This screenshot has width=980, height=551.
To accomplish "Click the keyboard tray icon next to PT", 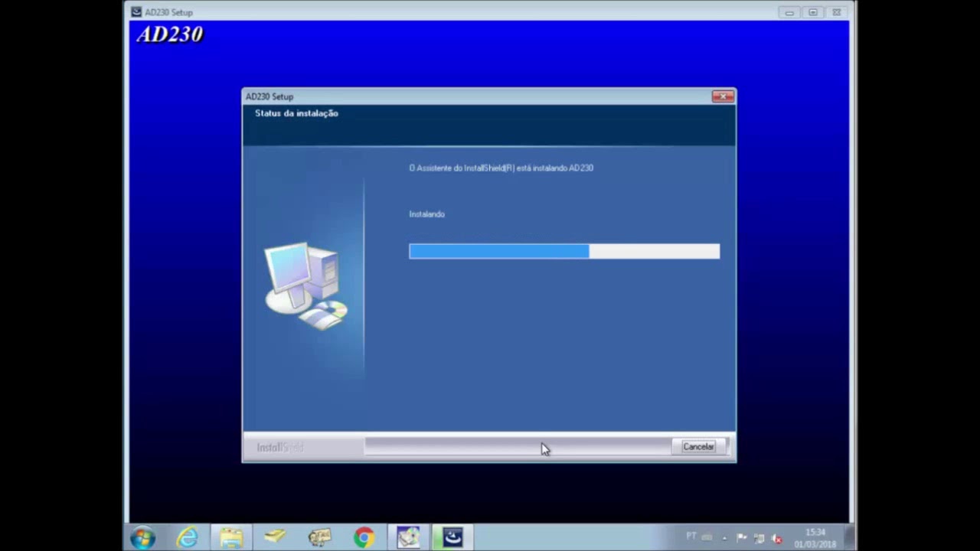I will [707, 537].
